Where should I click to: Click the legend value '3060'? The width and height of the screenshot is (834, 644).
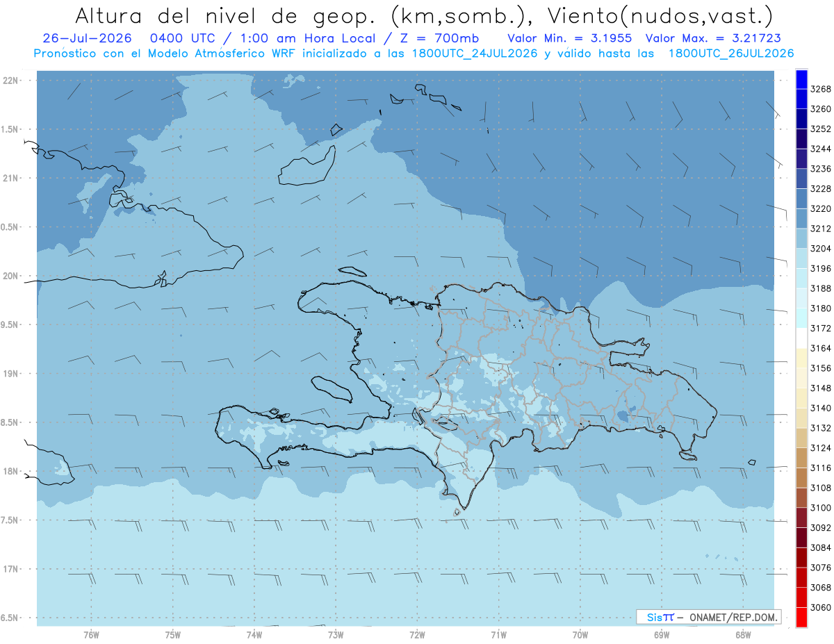(x=820, y=607)
